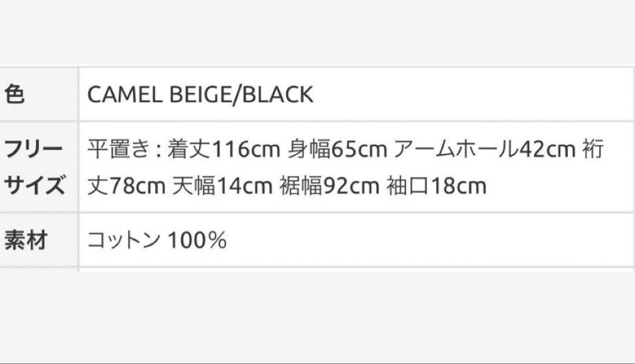
Task: Click the アームホール42cm measurement text
Action: [484, 149]
